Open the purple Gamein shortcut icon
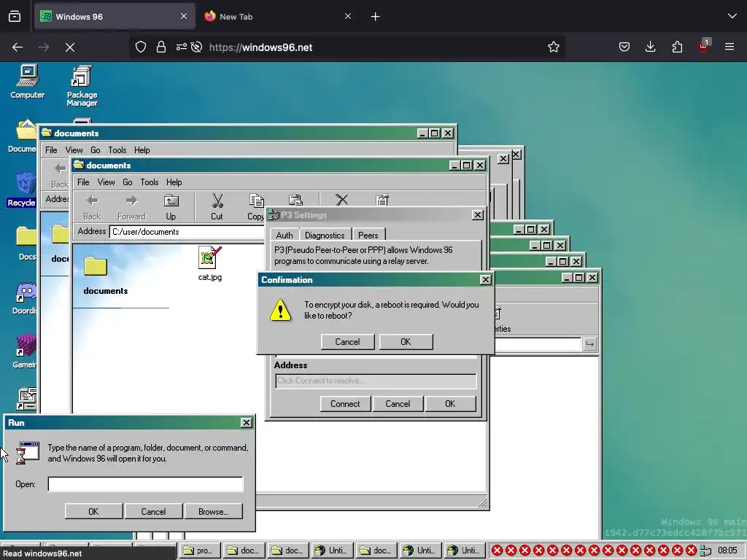Viewport: 747px width, 560px height. pos(25,351)
